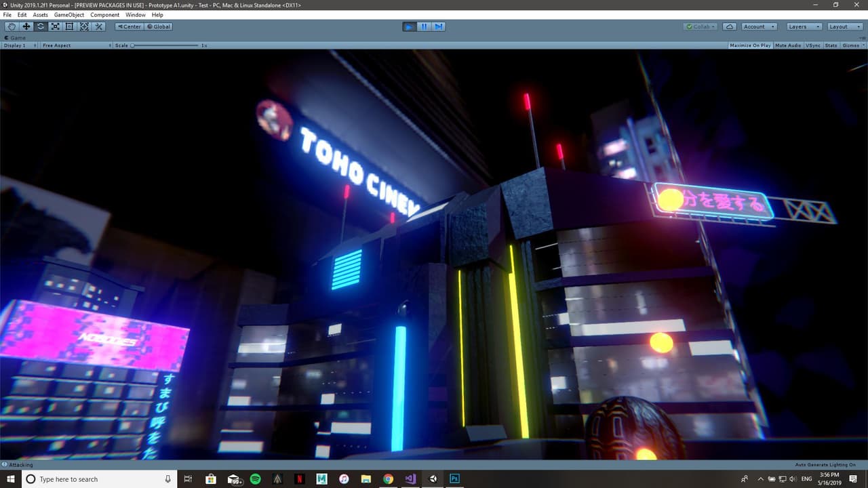This screenshot has width=868, height=488.
Task: Open the taskbar clock showing 3:56 PM
Action: [829, 479]
